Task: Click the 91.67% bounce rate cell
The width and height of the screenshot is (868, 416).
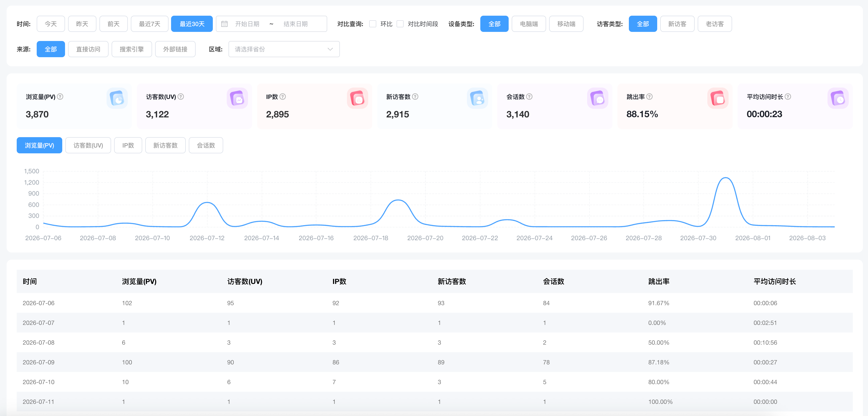Action: coord(659,303)
